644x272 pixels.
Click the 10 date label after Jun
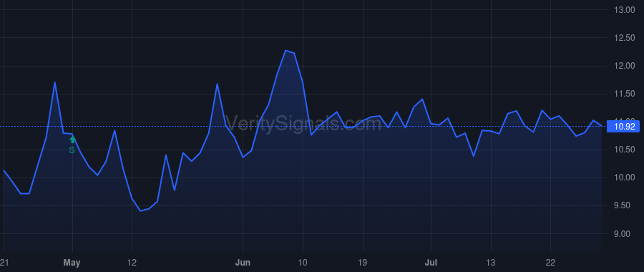(x=303, y=263)
